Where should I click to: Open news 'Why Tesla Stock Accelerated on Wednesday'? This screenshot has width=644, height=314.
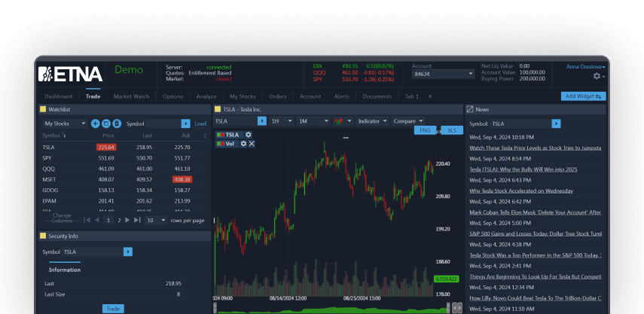click(521, 191)
